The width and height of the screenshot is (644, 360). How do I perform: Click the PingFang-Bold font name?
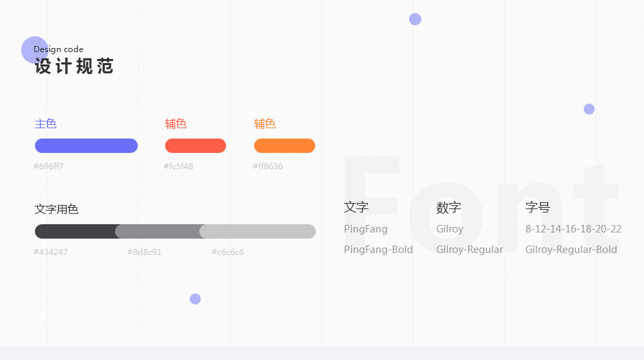click(378, 250)
